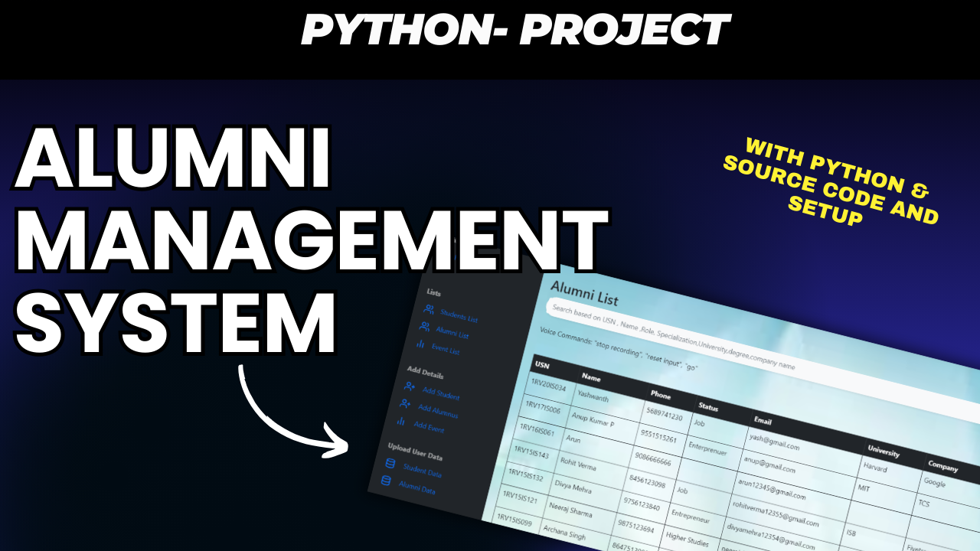
Task: Go to Add Event page
Action: (429, 425)
